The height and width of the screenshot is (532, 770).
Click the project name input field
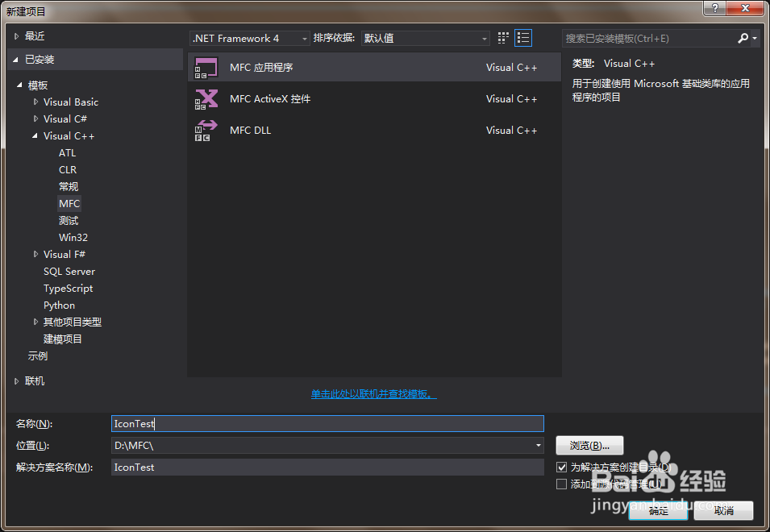coord(327,423)
